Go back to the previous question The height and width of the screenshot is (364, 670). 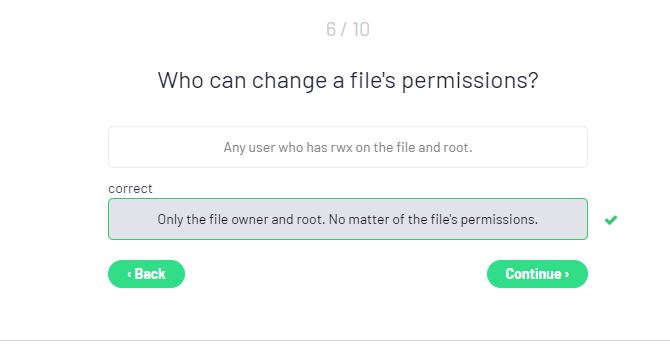click(x=146, y=274)
